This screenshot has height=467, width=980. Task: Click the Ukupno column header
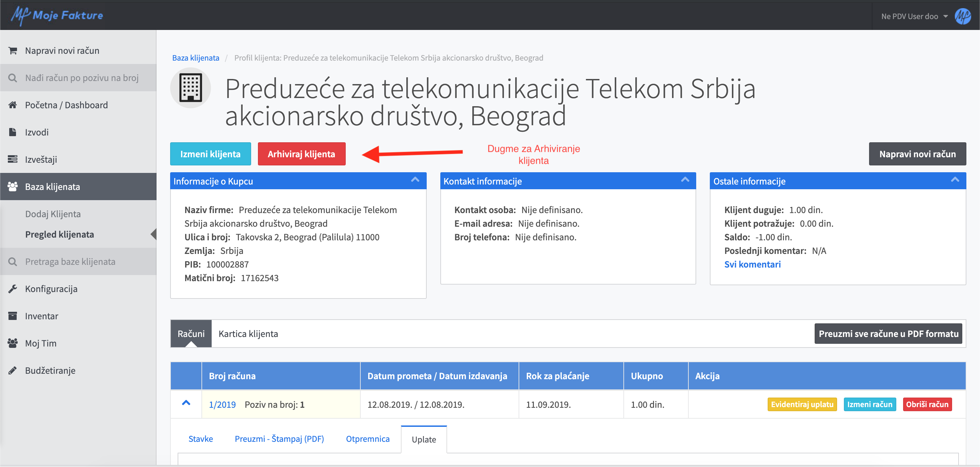655,376
